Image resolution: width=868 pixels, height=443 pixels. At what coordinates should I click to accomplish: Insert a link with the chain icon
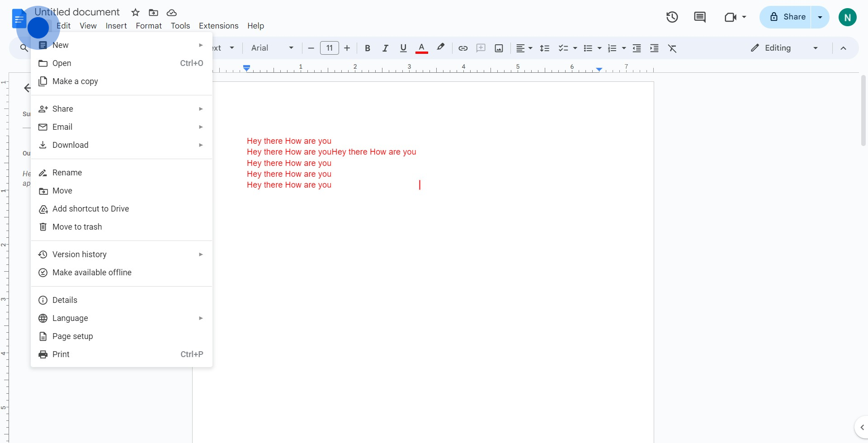coord(463,48)
